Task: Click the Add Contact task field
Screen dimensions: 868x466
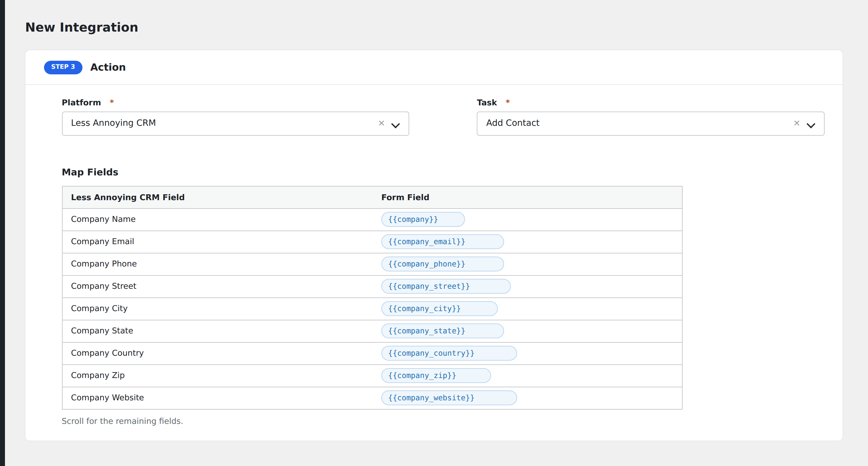Action: (x=650, y=124)
